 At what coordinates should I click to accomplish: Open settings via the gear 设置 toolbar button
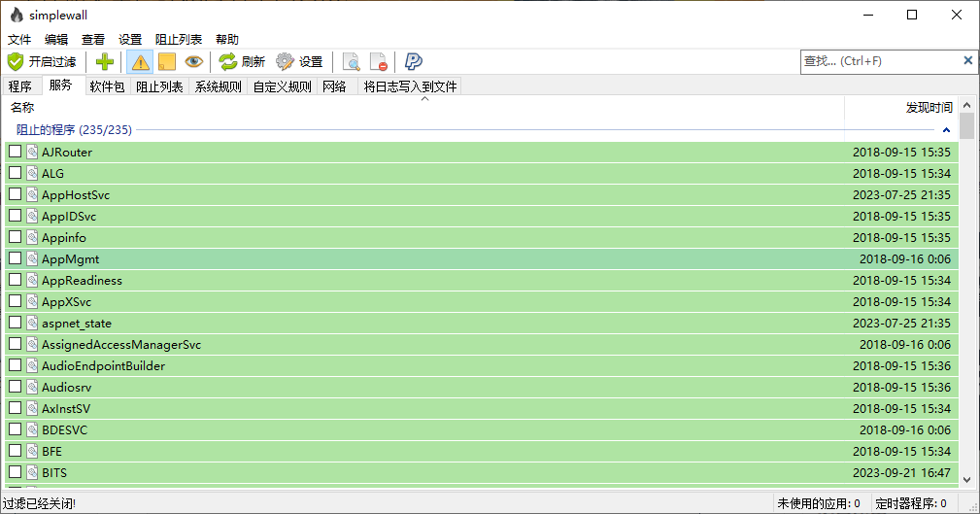pos(299,61)
